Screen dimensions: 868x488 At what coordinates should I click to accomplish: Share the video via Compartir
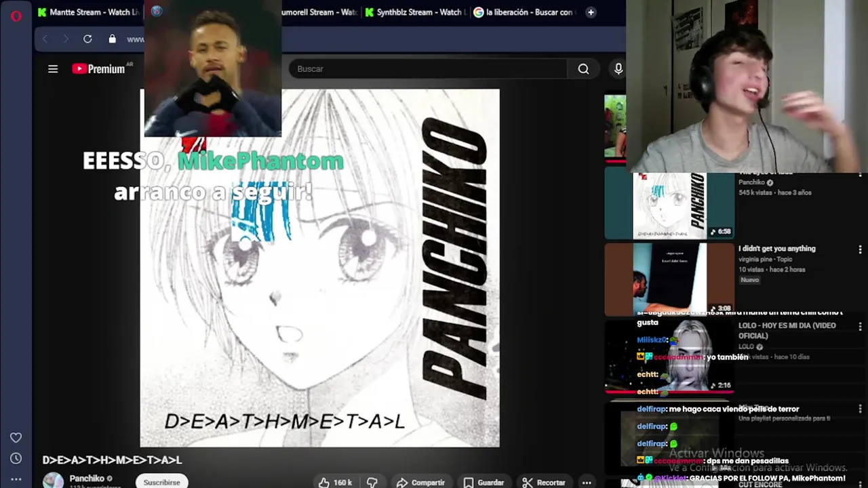420,482
